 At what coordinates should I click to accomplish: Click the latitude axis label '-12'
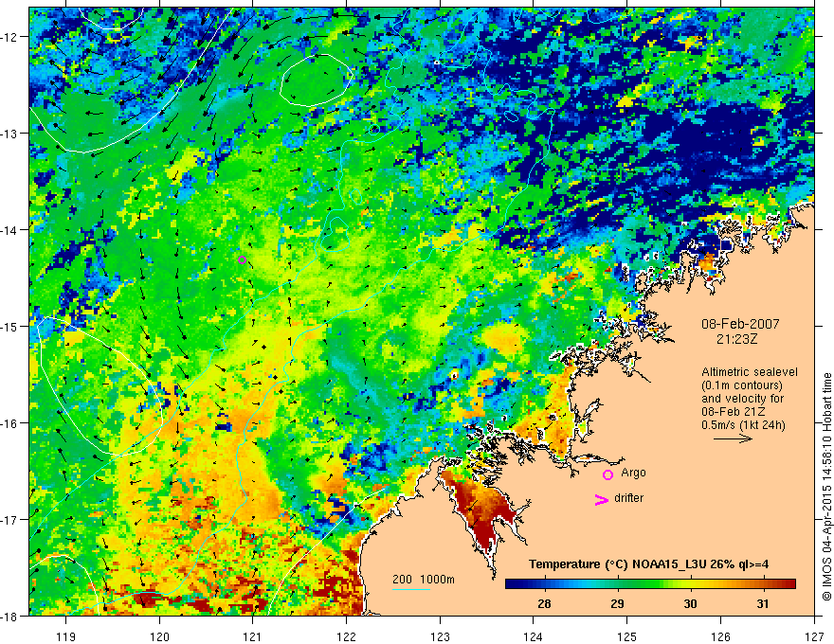10,37
